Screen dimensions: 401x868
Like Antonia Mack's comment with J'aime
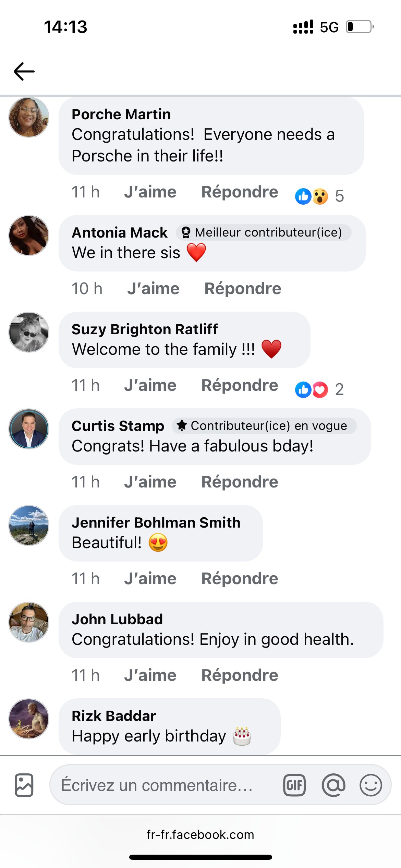pos(153,289)
